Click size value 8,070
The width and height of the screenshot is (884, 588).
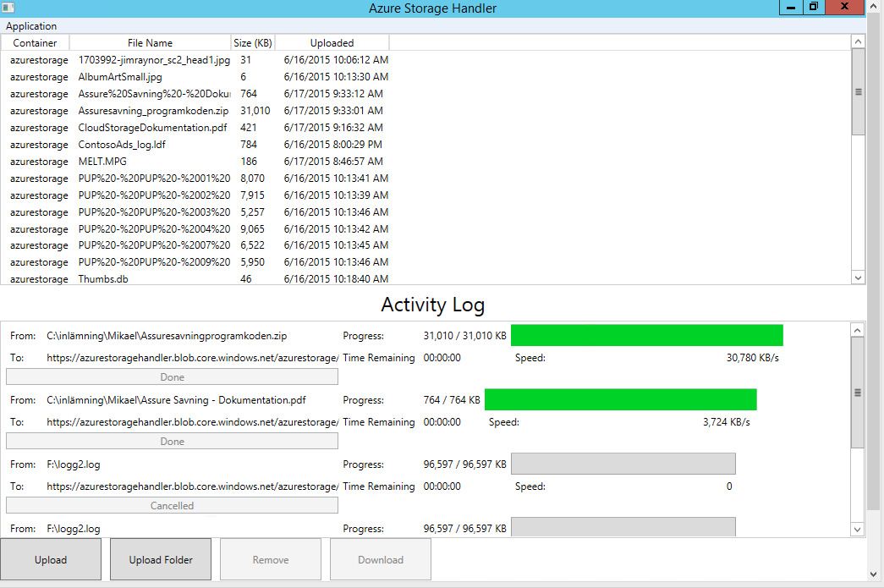[x=252, y=179]
